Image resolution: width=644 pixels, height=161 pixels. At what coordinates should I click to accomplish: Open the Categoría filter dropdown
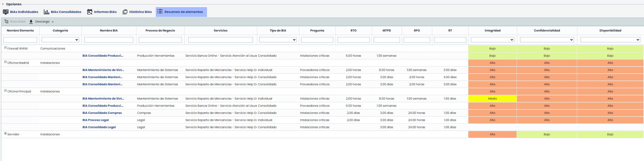pos(60,40)
